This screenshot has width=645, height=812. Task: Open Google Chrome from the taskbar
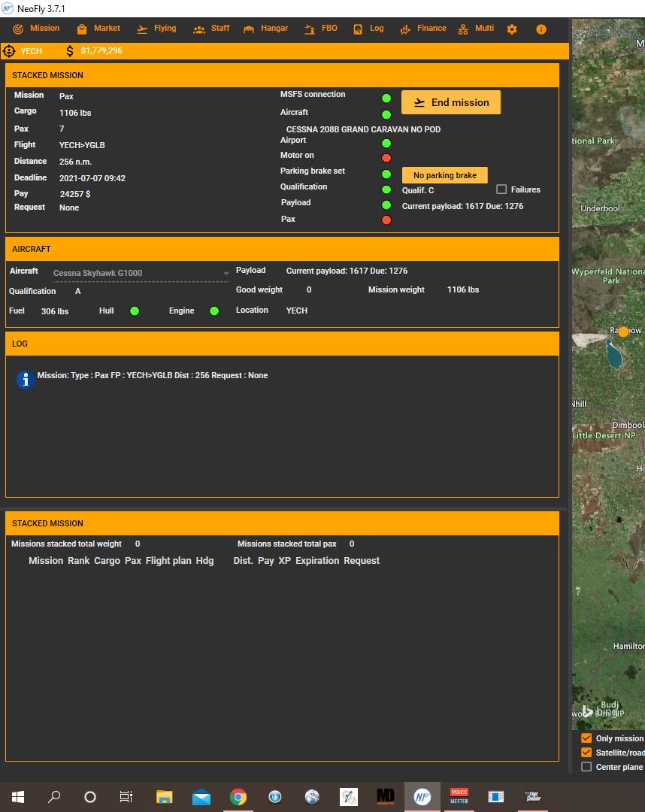[x=238, y=797]
